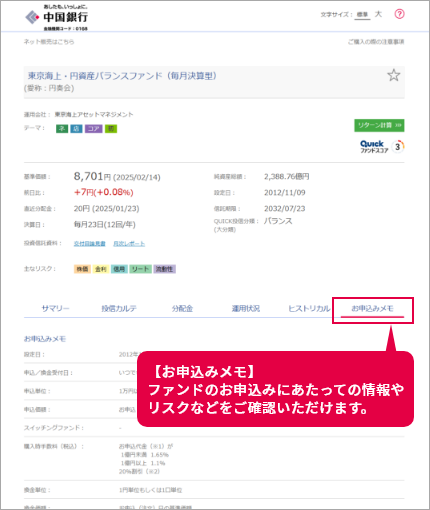
Task: Switch to the サマリー tab
Action: coord(55,309)
